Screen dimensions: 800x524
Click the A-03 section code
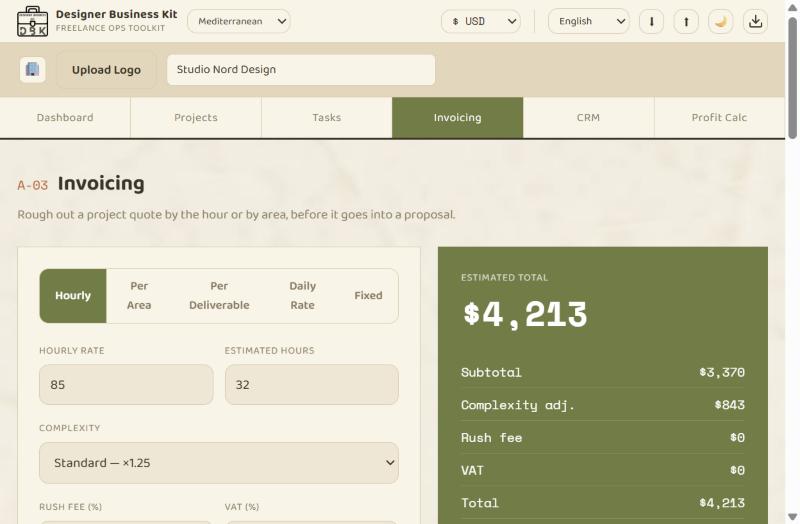point(33,185)
